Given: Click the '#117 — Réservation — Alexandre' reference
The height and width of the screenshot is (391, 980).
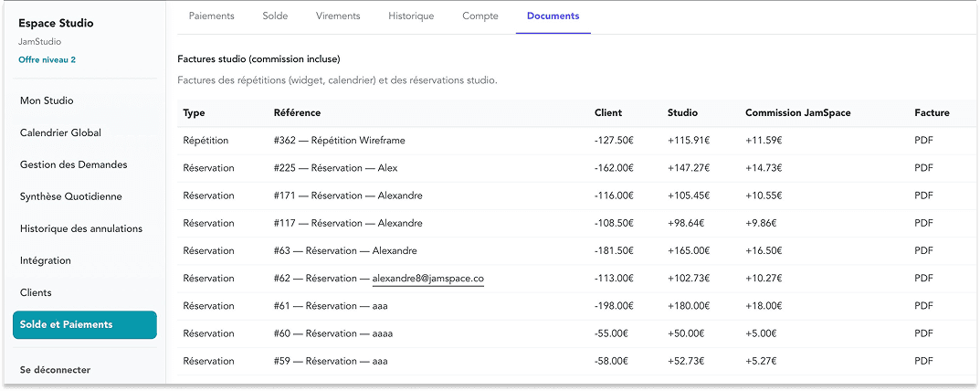Looking at the screenshot, I should coord(348,223).
